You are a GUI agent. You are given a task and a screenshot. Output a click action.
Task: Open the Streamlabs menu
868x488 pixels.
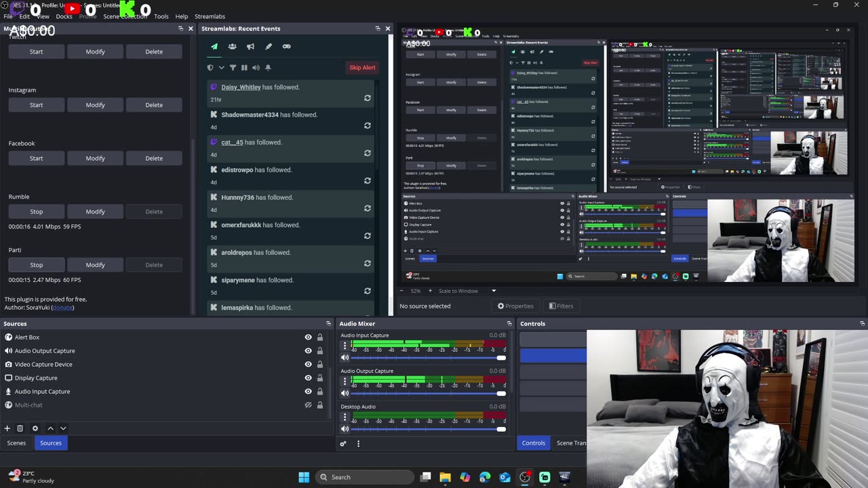point(210,16)
